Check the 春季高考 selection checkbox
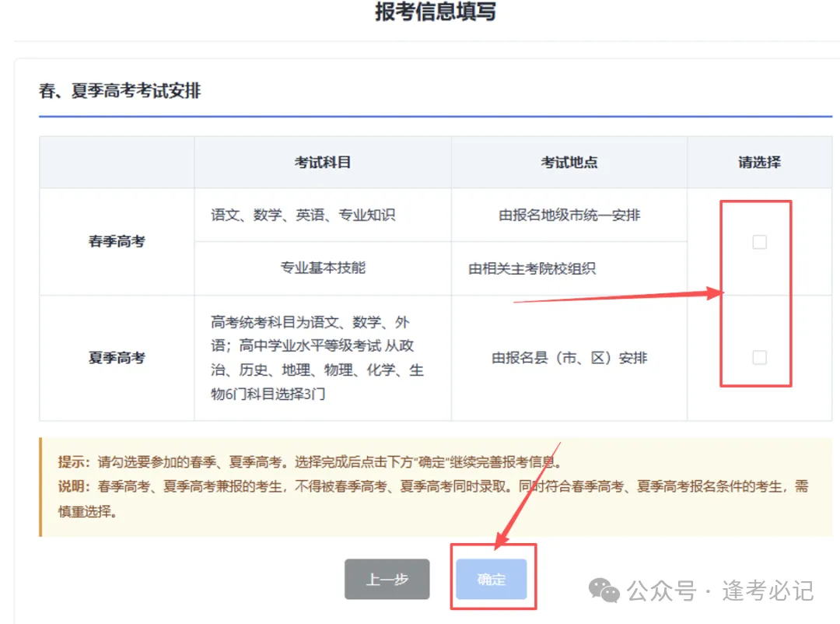This screenshot has height=624, width=840. 759,242
